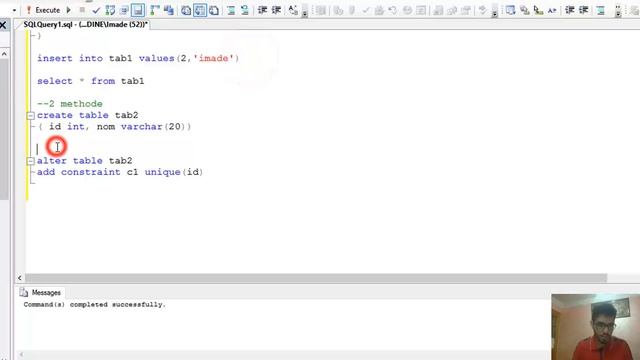
Task: Click Display Word Completion icon
Action: [552, 10]
